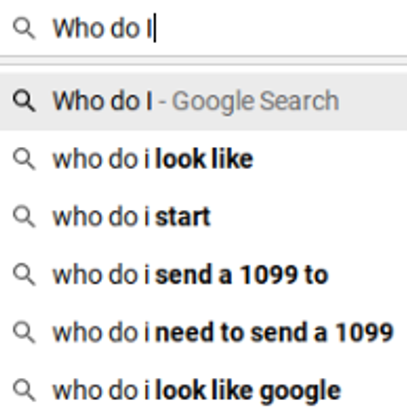Choose 'who do i need to send a 1099'
The image size is (407, 420).
pos(203,332)
